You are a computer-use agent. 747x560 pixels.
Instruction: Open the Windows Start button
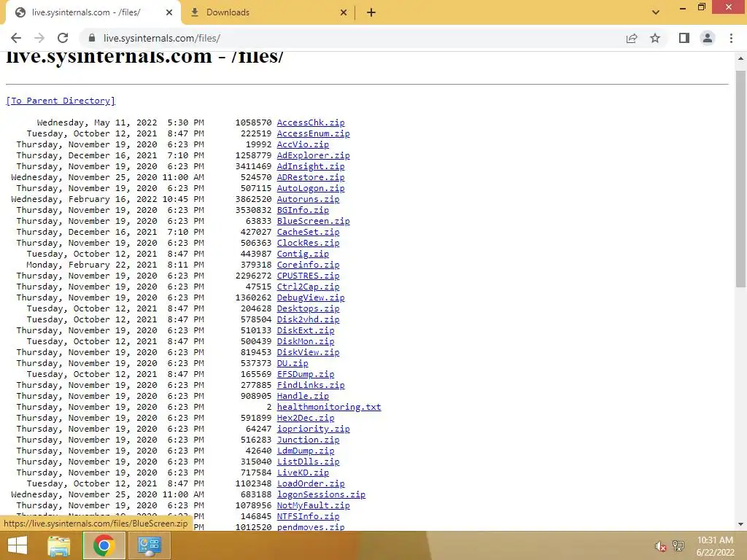pyautogui.click(x=18, y=545)
